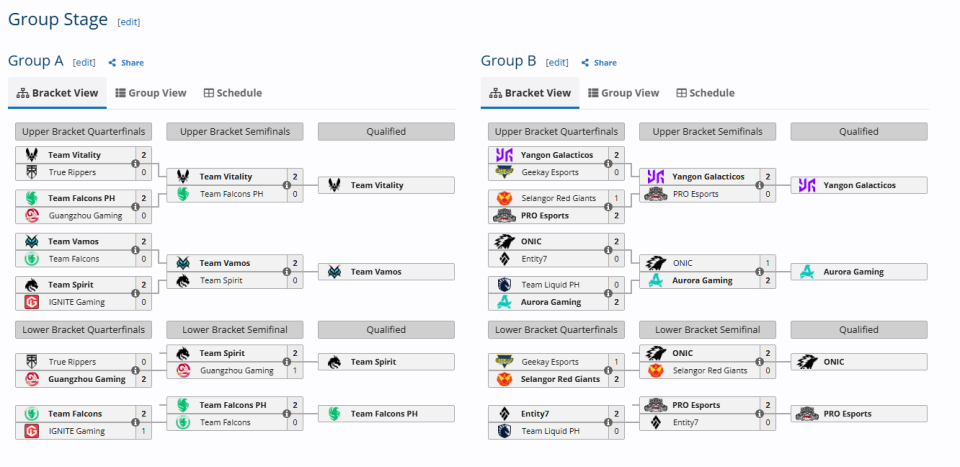Click the ONIC logo in Lower Bracket Qualified

(807, 362)
